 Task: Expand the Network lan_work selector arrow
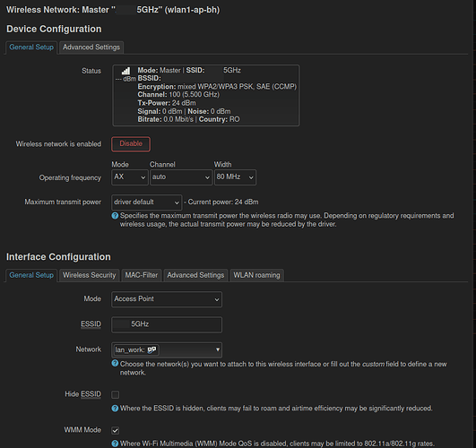218,349
